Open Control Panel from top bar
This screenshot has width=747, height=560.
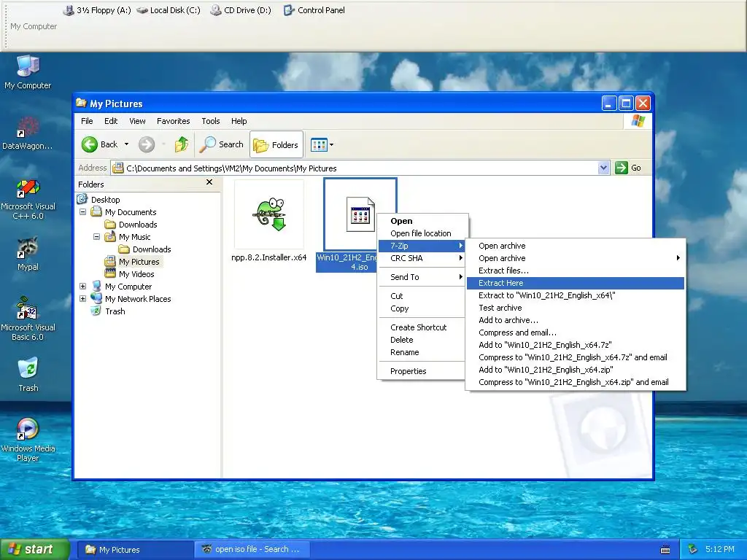tap(314, 10)
